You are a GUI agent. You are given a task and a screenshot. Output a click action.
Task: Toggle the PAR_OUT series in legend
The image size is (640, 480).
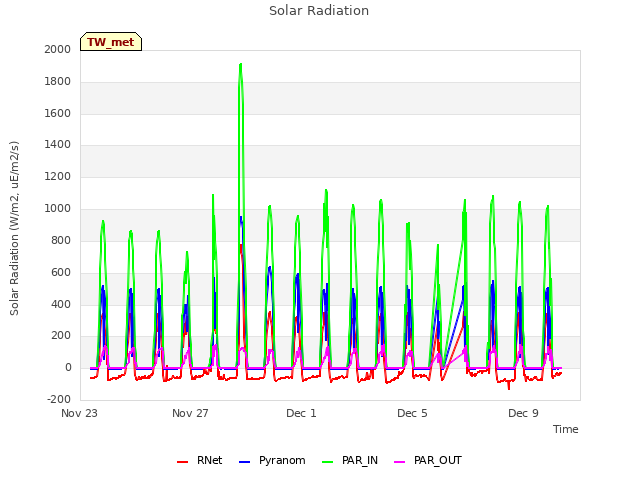428,460
